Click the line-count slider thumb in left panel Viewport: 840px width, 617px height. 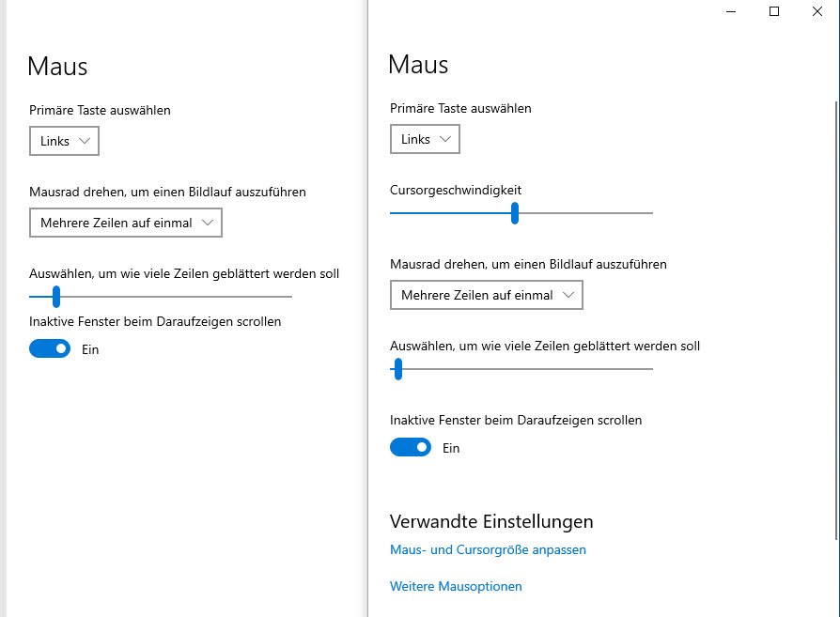(56, 297)
